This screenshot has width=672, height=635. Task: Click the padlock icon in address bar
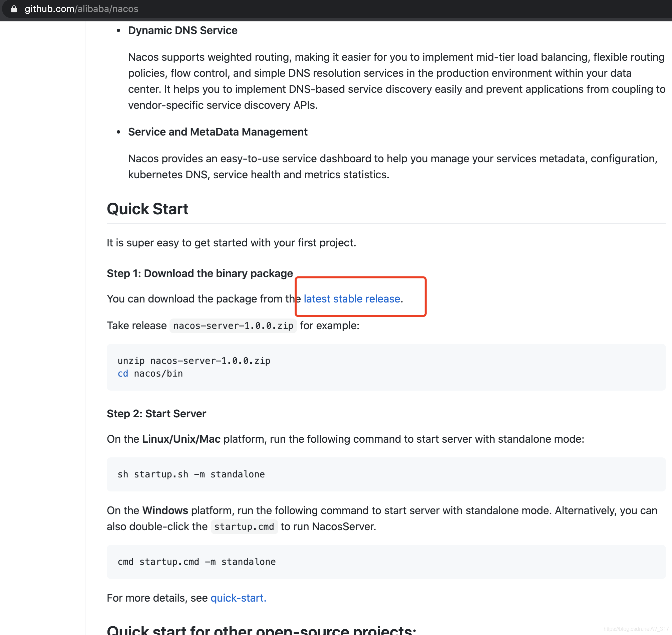click(14, 9)
